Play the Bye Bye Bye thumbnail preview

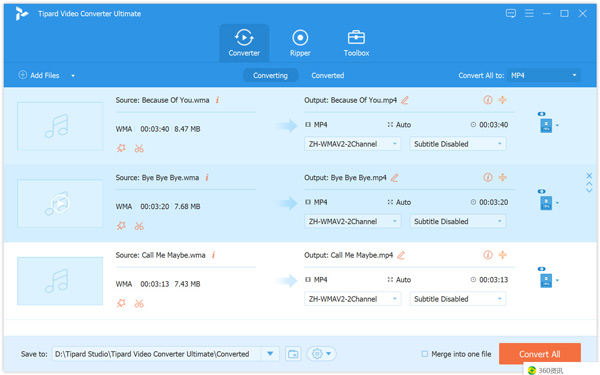tap(60, 203)
